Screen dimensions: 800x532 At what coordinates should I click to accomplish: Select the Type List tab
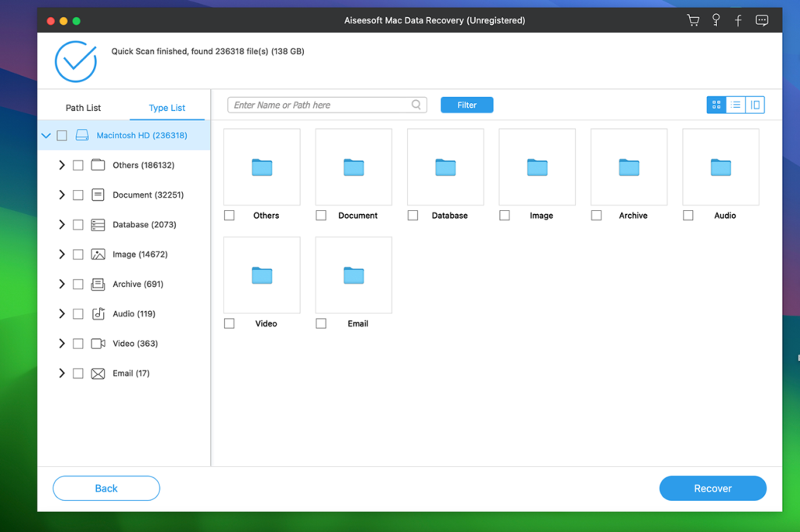pos(166,107)
